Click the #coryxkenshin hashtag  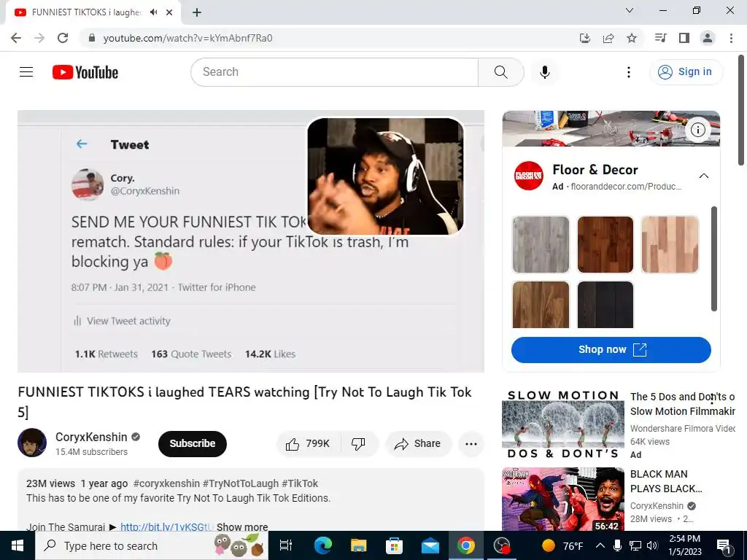point(166,483)
